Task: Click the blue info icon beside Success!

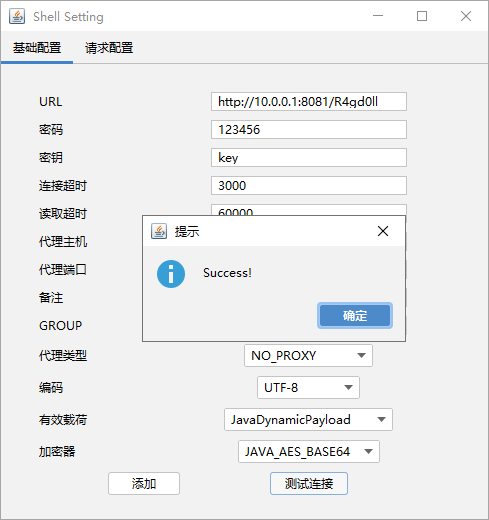Action: coord(171,274)
